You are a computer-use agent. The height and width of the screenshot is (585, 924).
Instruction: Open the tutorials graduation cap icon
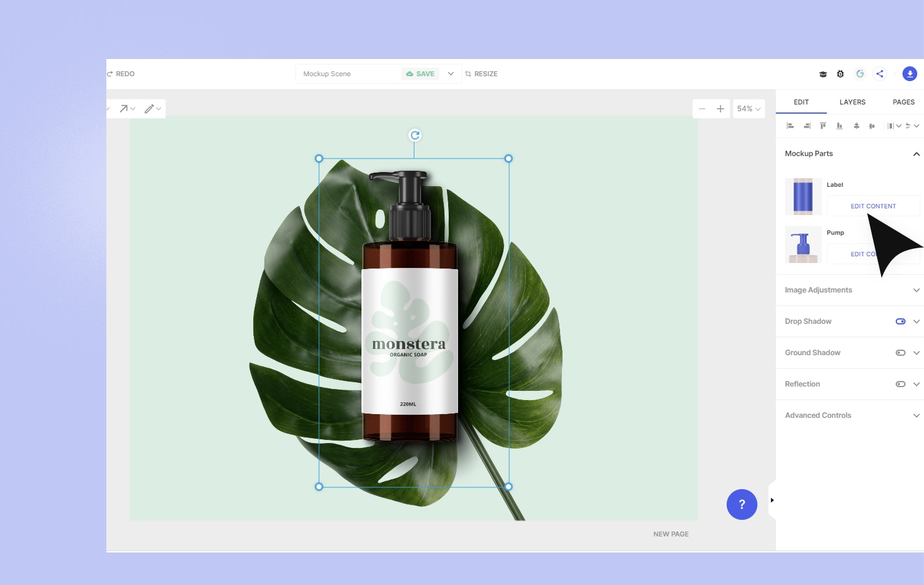click(823, 74)
